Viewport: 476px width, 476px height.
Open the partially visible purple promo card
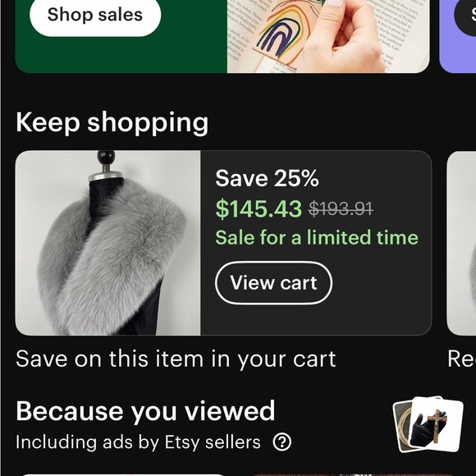coord(458,36)
